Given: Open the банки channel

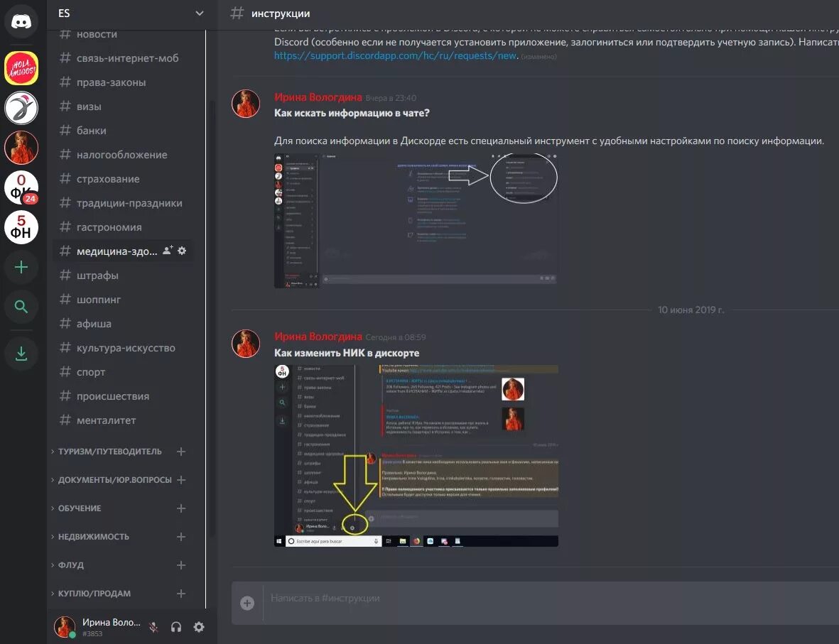Looking at the screenshot, I should coord(122,131).
